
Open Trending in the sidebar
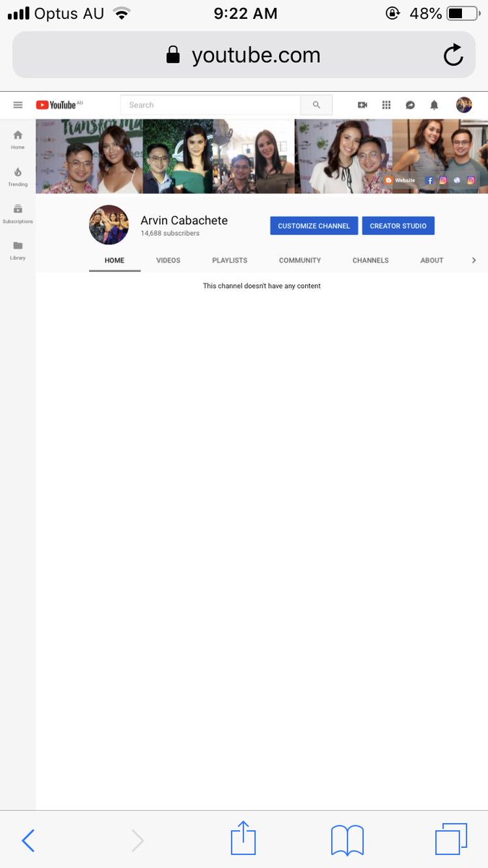point(18,176)
